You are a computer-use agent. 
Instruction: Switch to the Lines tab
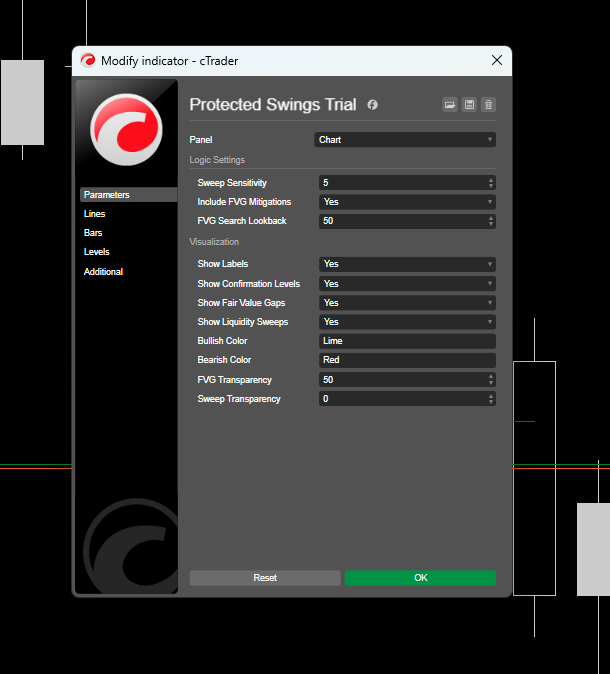click(95, 214)
